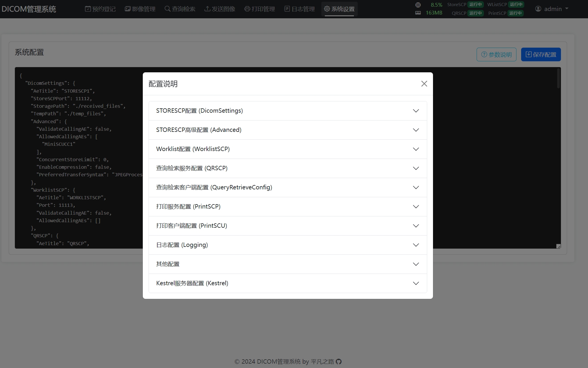Click the GitHub icon in footer
Viewport: 588px width, 368px height.
(338, 362)
